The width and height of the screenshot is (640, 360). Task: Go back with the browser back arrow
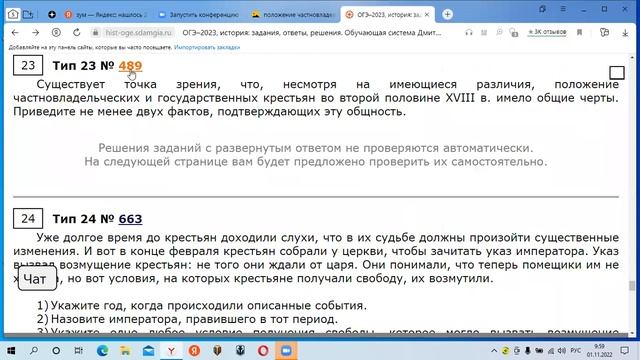pyautogui.click(x=15, y=33)
